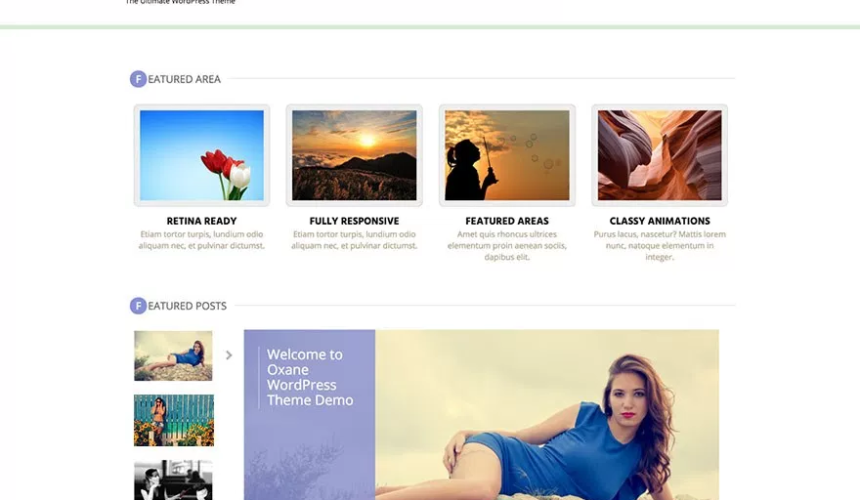This screenshot has height=500, width=860.
Task: Open the CLASSY ANIMATIONS title link
Action: [x=660, y=221]
